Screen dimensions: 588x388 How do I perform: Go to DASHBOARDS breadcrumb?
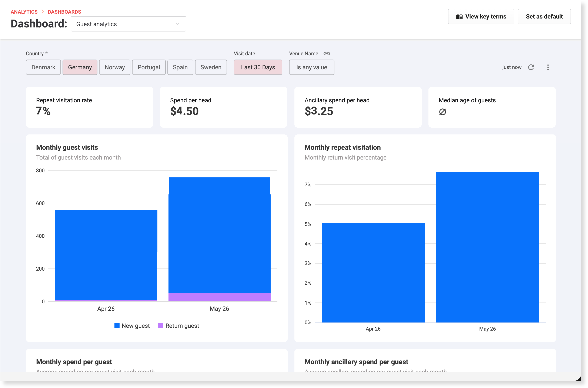[64, 12]
